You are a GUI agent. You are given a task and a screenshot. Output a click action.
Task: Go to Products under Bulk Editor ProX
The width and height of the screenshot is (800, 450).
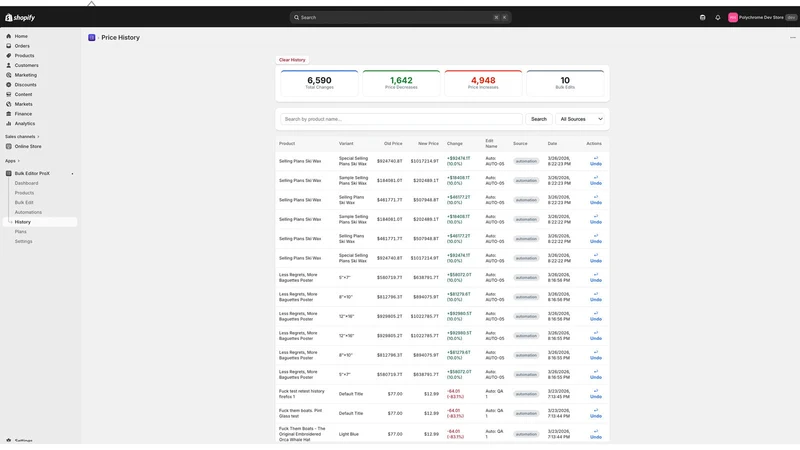coord(24,193)
